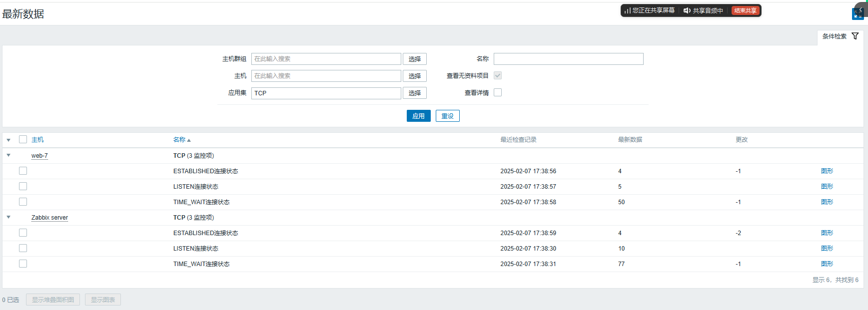Viewport: 868px width, 310px height.
Task: Click the 最新数据 page heading
Action: (23, 14)
